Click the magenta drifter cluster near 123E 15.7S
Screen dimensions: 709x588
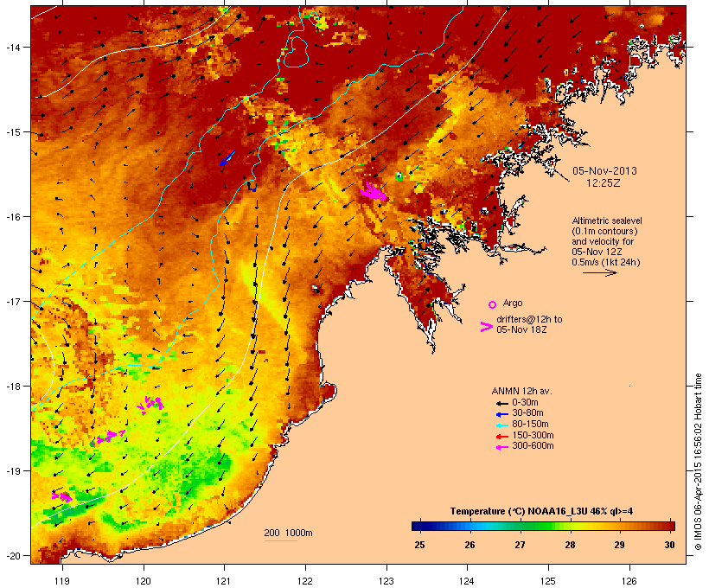coord(374,191)
